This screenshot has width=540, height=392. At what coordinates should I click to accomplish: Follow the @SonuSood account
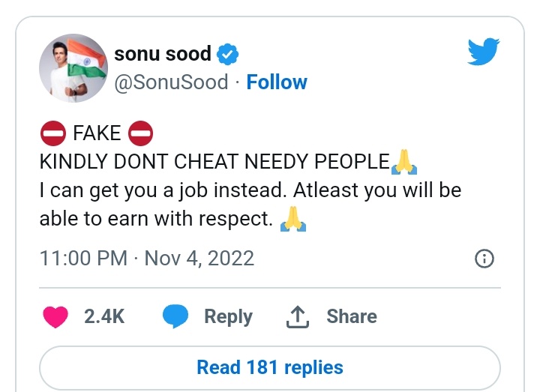[277, 82]
